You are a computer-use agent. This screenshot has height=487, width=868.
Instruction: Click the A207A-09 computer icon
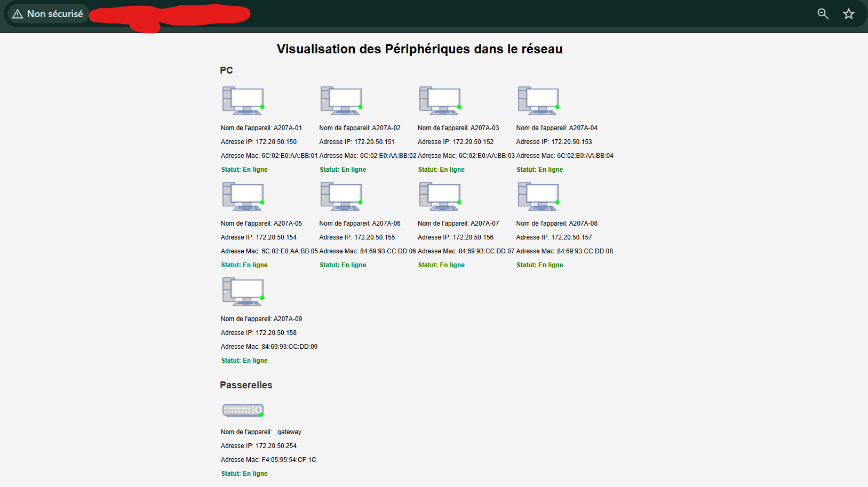243,292
